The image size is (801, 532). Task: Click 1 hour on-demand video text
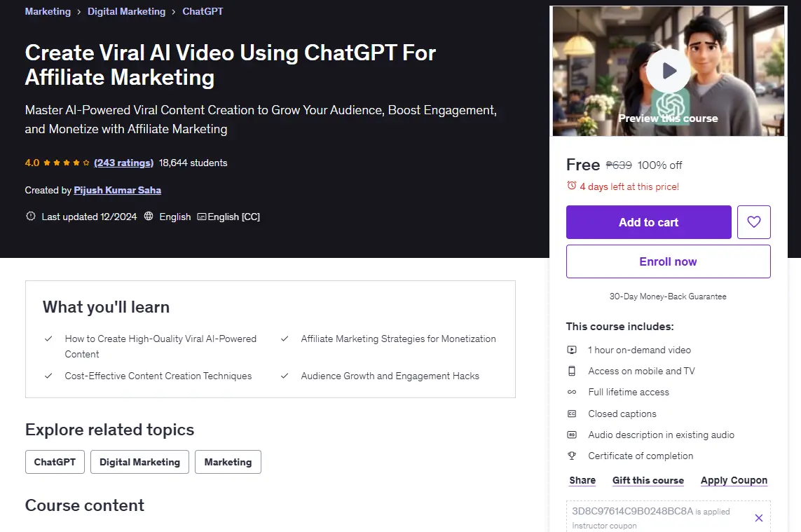[640, 350]
